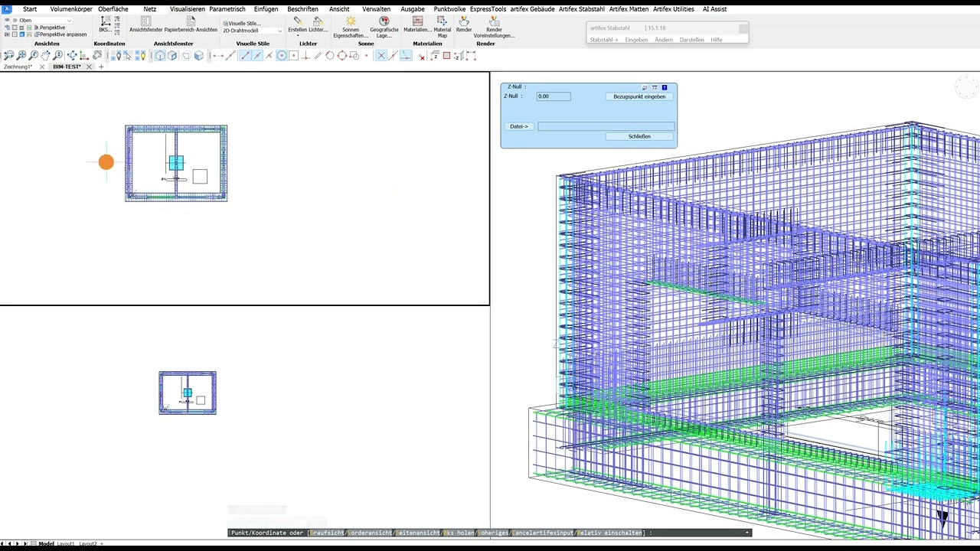Click the Z-Null value input field
This screenshot has width=980, height=551.
tap(554, 96)
